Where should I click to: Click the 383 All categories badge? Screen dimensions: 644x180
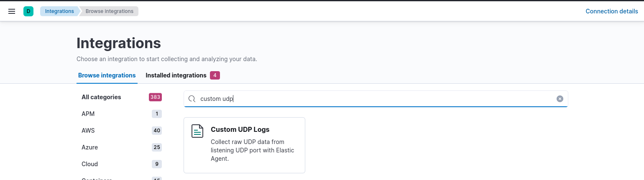(155, 97)
